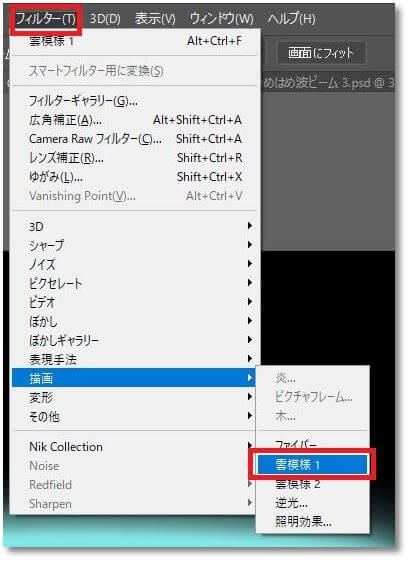Select 逆光... from the 描画 submenu

[312, 503]
